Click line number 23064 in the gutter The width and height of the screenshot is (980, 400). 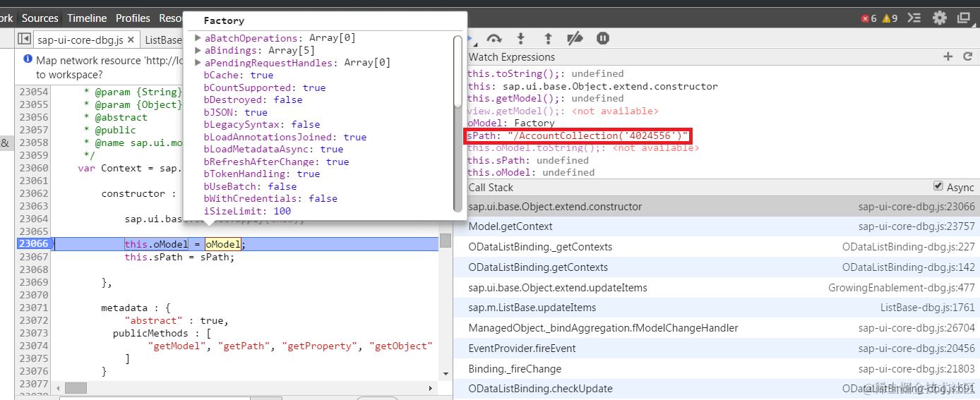(34, 219)
